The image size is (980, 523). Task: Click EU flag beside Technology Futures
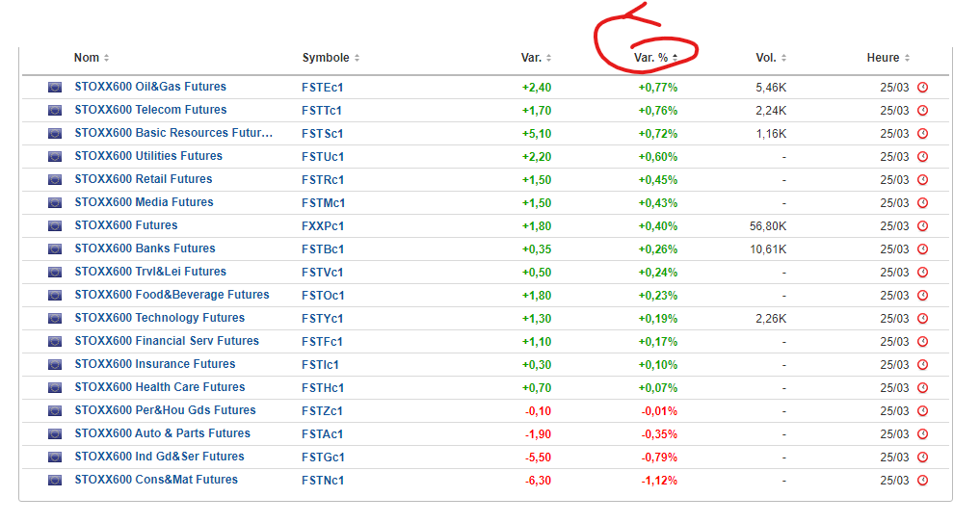(x=55, y=319)
